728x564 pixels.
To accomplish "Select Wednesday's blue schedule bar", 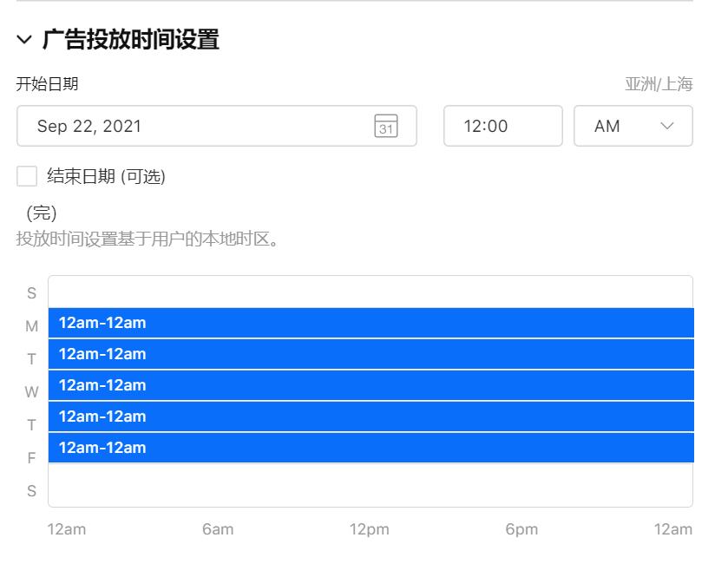I will click(x=371, y=385).
